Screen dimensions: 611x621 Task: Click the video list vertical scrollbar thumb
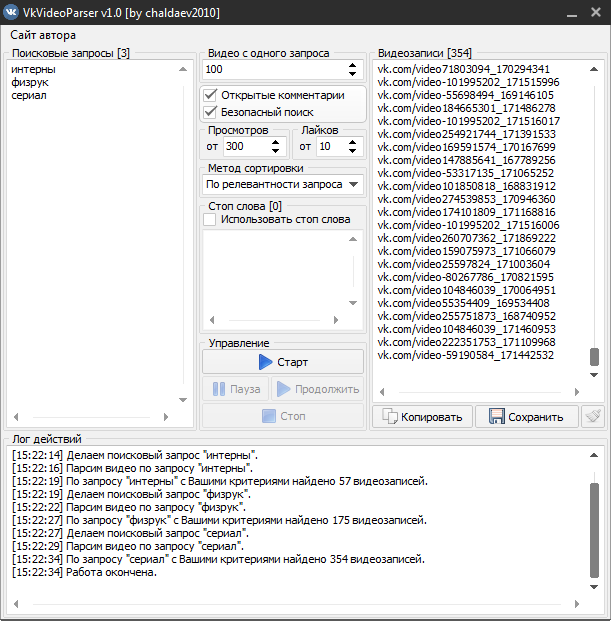pos(594,357)
